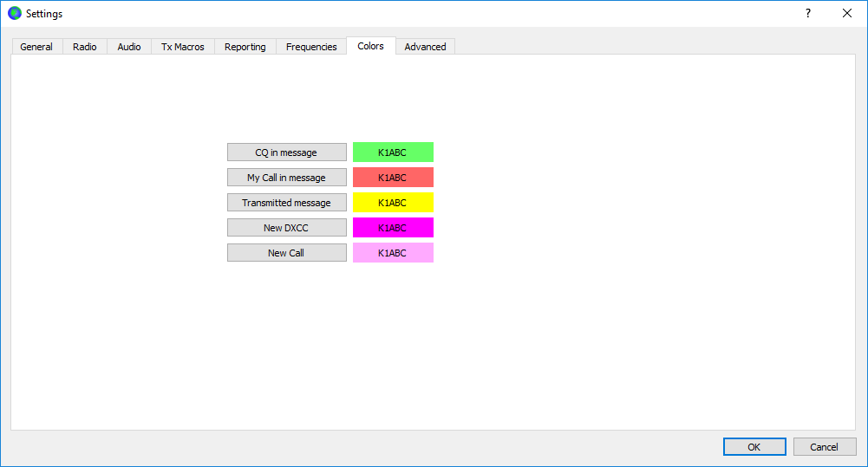Switch to the Frequencies tab
The image size is (868, 467).
coord(311,47)
